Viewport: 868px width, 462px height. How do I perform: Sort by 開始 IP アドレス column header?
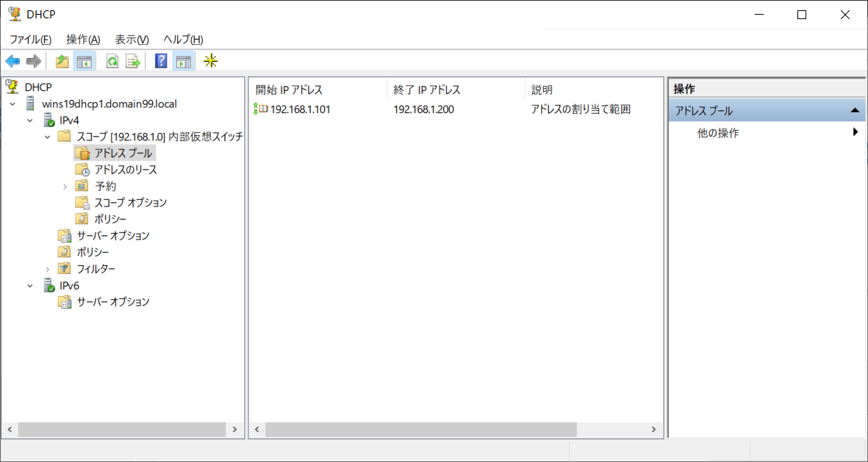(x=318, y=90)
